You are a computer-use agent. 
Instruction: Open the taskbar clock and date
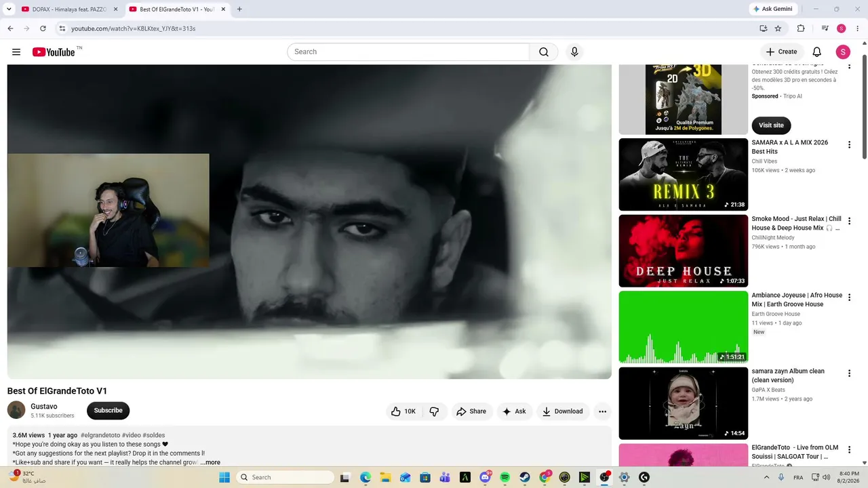(x=849, y=477)
